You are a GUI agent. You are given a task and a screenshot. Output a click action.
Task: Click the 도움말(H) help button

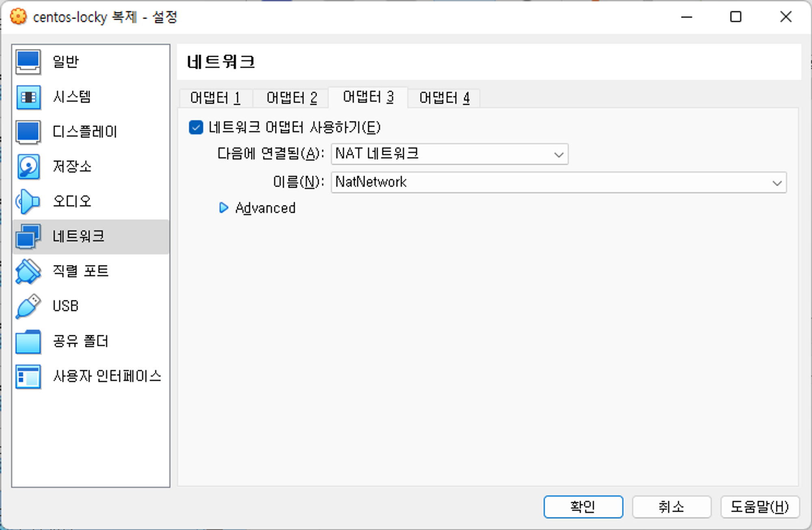tap(759, 506)
